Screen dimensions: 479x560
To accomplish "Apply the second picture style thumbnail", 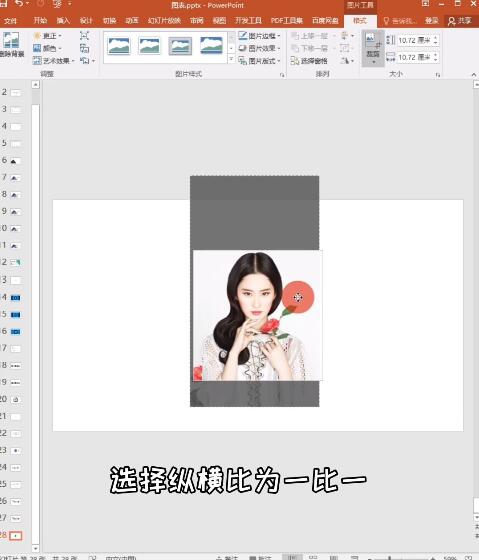I will (x=149, y=46).
